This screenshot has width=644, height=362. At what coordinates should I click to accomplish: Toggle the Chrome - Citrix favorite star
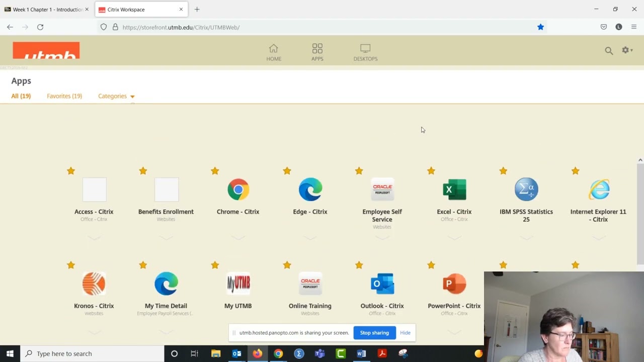click(x=215, y=171)
